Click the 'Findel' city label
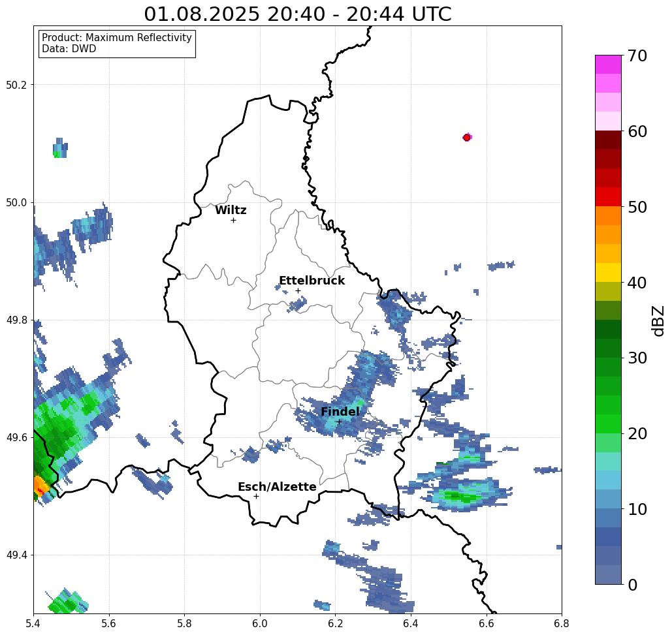The image size is (672, 635). [x=340, y=412]
